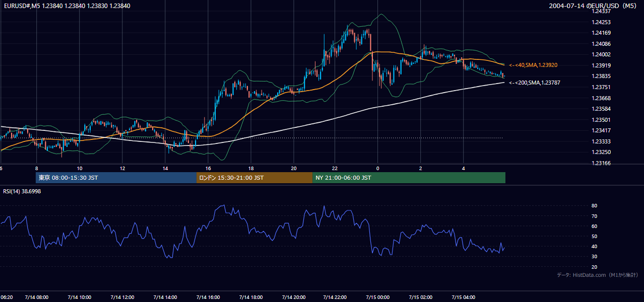Image resolution: width=644 pixels, height=302 pixels.
Task: Select the London 15:30-21:00 JST session bar
Action: (x=254, y=178)
